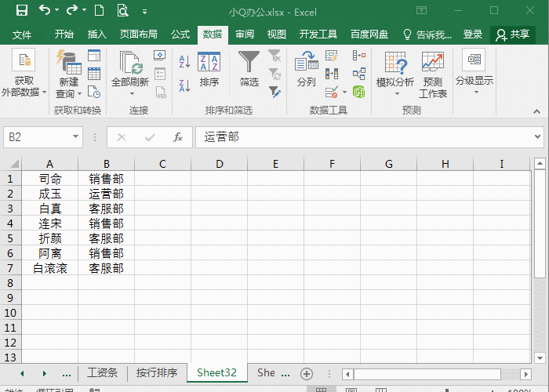
Task: Click the vertical scrollbar down arrow
Action: click(540, 358)
